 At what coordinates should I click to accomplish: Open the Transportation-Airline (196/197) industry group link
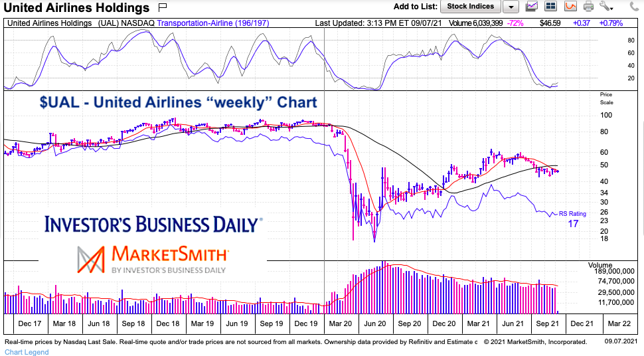click(213, 23)
